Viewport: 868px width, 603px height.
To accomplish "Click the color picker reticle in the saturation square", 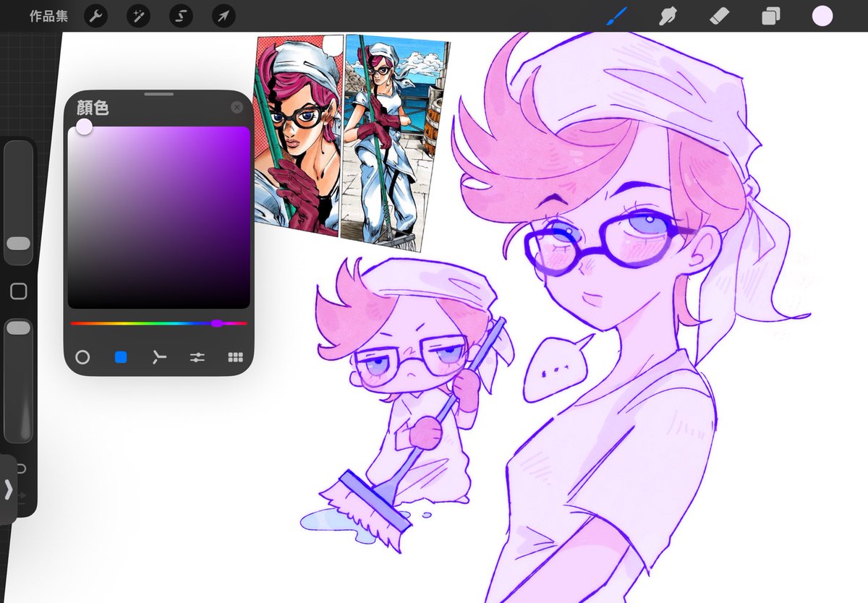I will (84, 127).
